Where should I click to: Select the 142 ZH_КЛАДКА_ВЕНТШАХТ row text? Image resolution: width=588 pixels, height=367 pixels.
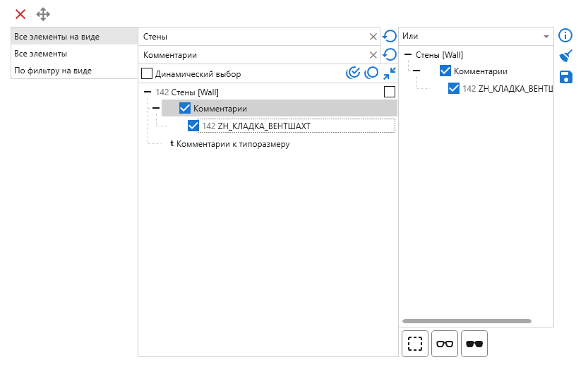coord(256,126)
